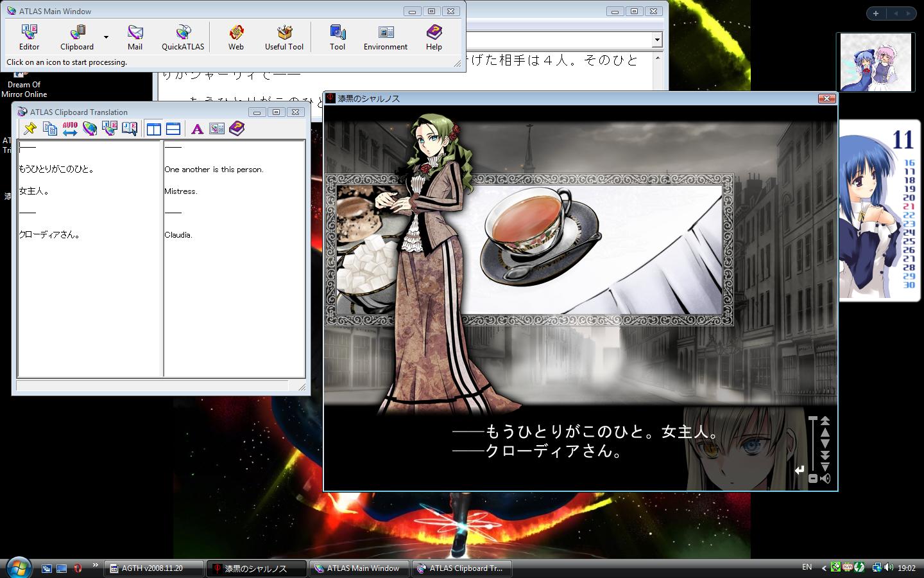The image size is (924, 578).
Task: Add a gadget with the sidebar plus button
Action: 876,13
